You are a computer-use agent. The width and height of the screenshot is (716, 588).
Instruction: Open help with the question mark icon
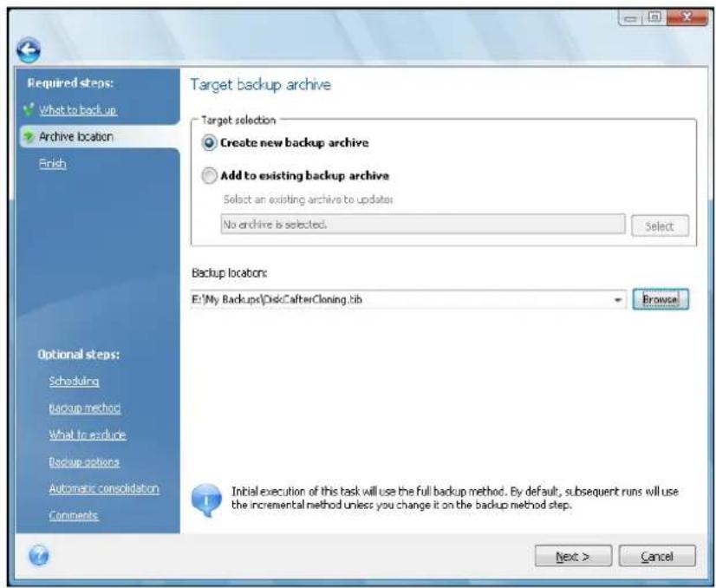[x=39, y=556]
